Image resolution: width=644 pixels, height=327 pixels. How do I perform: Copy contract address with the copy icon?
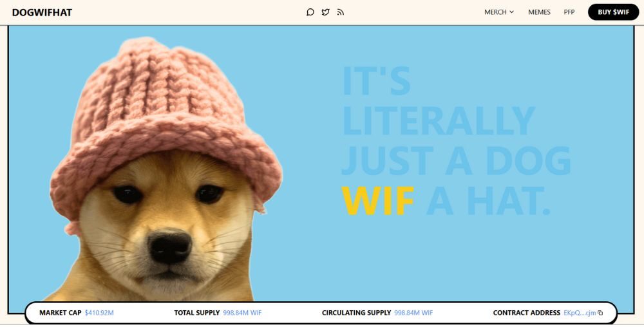click(x=600, y=313)
